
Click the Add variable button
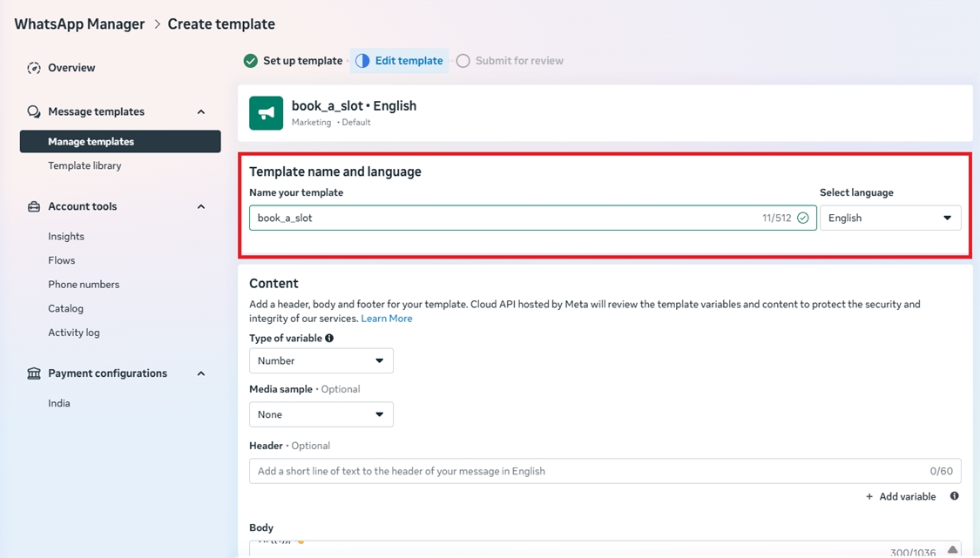tap(901, 496)
